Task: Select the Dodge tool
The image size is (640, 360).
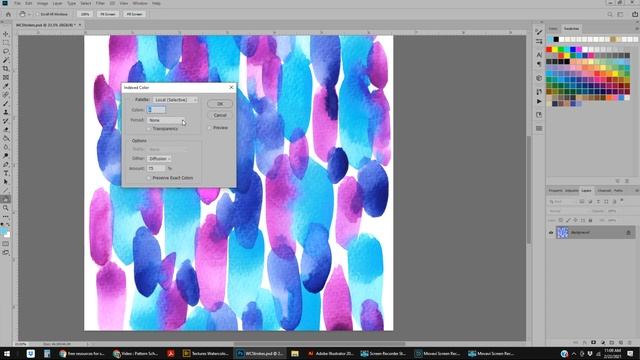Action: pos(6,156)
